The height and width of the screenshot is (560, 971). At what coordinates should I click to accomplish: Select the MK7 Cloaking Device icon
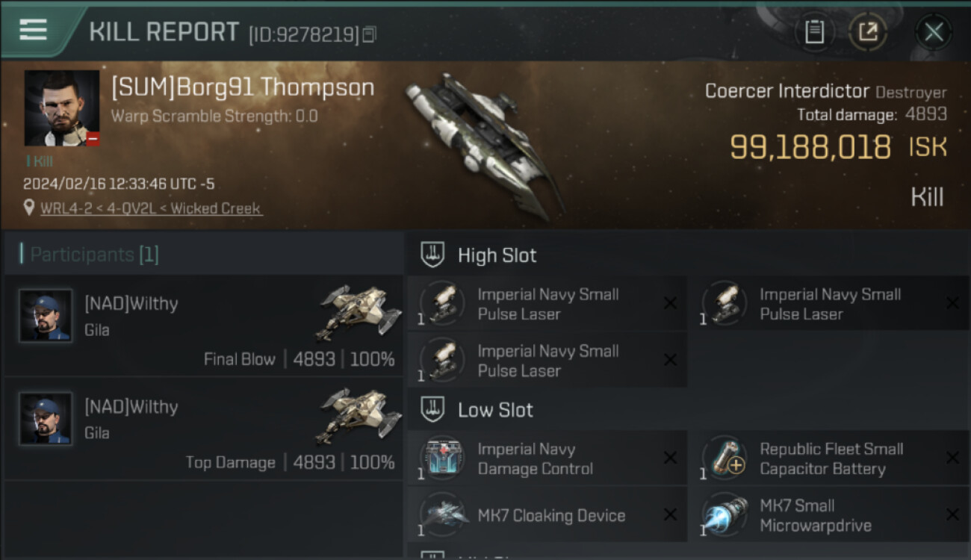(x=443, y=515)
